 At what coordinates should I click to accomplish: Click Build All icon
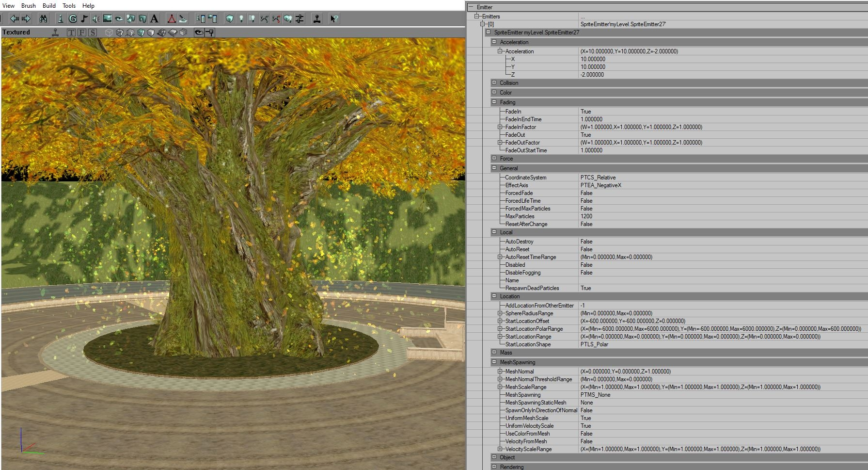(x=288, y=19)
